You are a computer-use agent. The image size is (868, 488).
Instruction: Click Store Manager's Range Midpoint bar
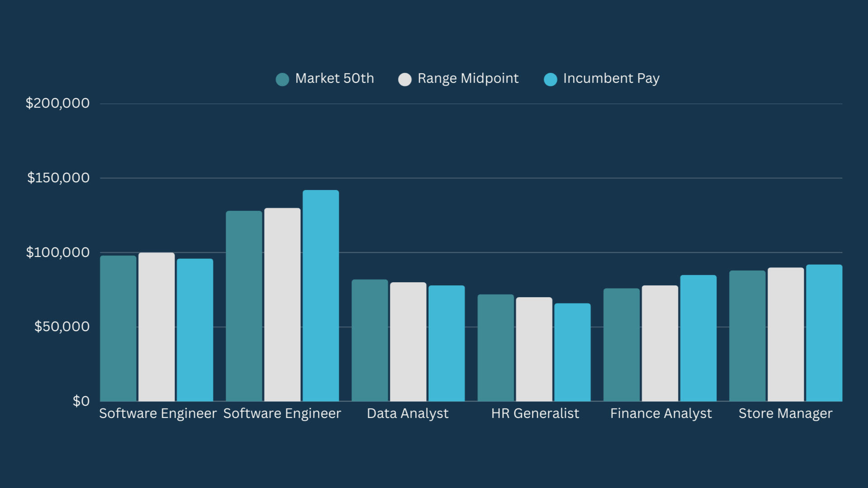(x=786, y=334)
